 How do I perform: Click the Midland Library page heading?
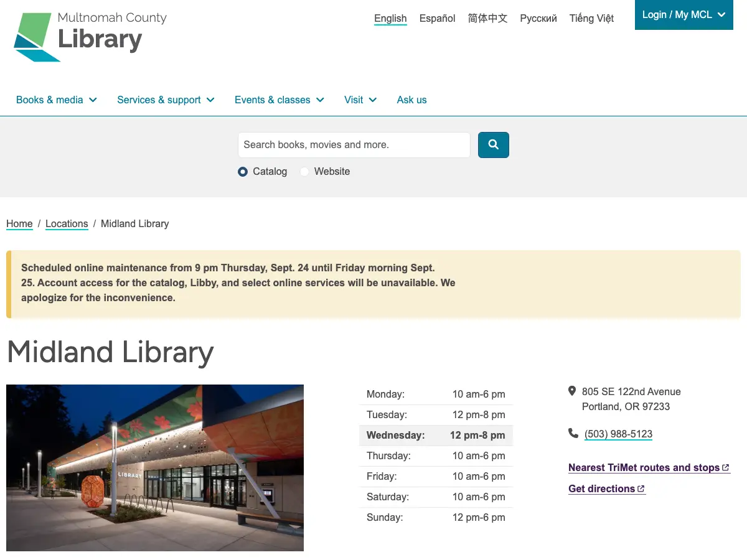click(x=110, y=352)
